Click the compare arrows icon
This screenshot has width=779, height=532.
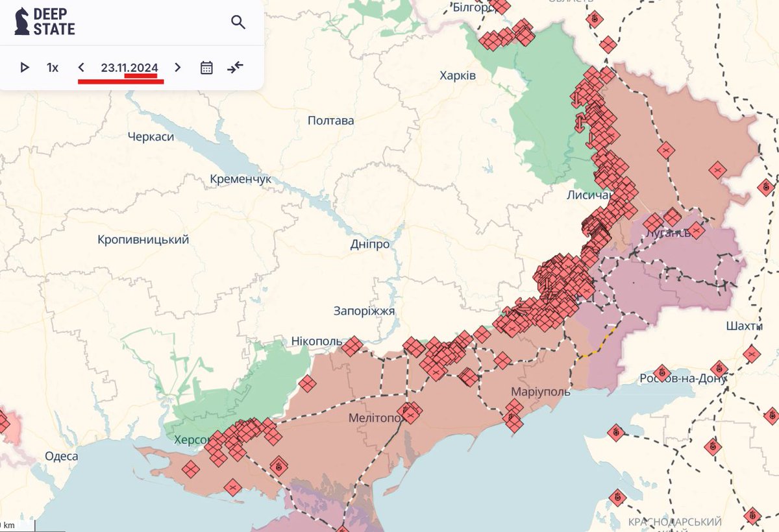[x=235, y=67]
